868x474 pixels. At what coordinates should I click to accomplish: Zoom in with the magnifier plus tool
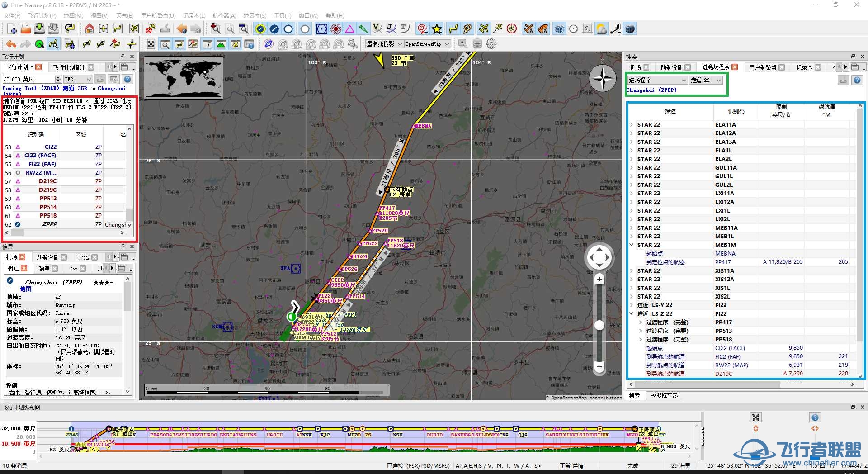(216, 29)
